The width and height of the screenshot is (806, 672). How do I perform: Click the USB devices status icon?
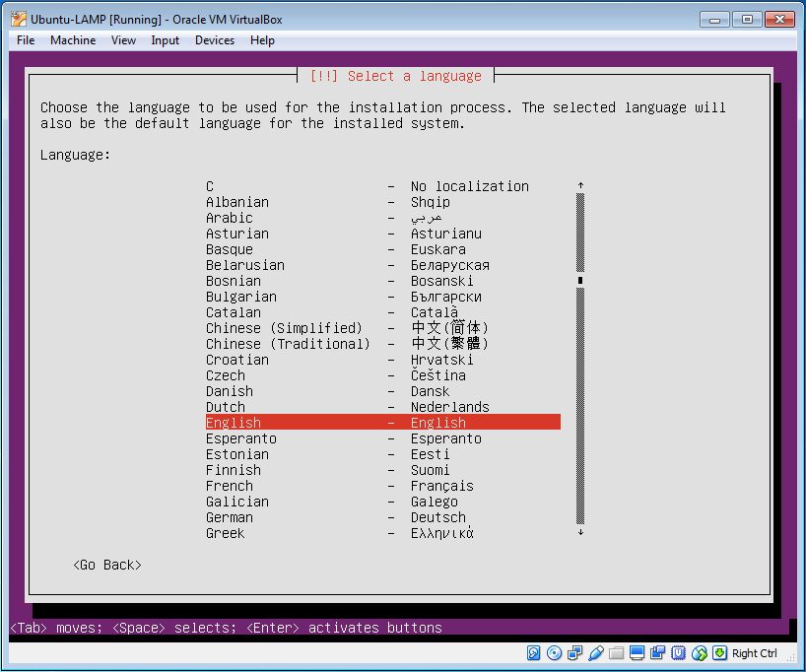[x=596, y=653]
